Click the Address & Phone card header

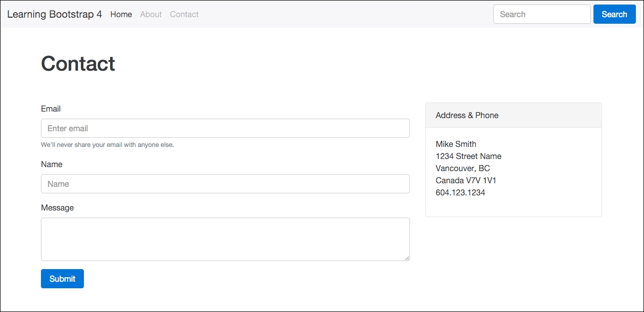467,115
